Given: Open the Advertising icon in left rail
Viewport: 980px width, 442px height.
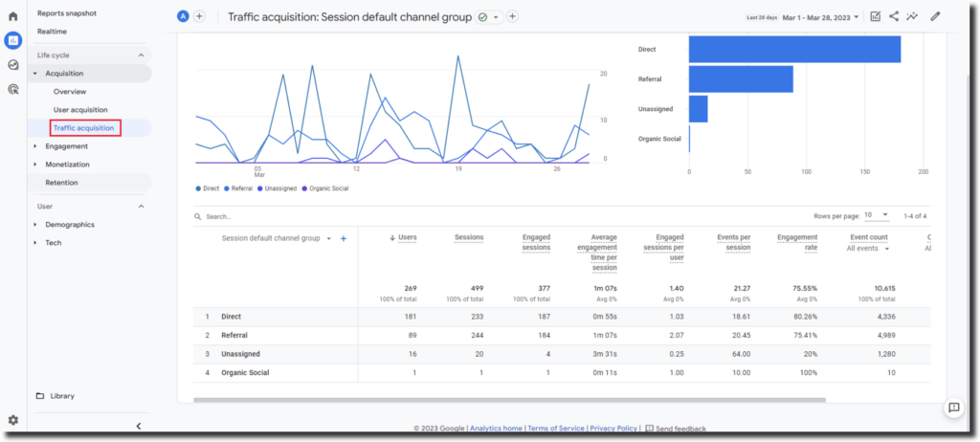Looking at the screenshot, I should (x=12, y=89).
